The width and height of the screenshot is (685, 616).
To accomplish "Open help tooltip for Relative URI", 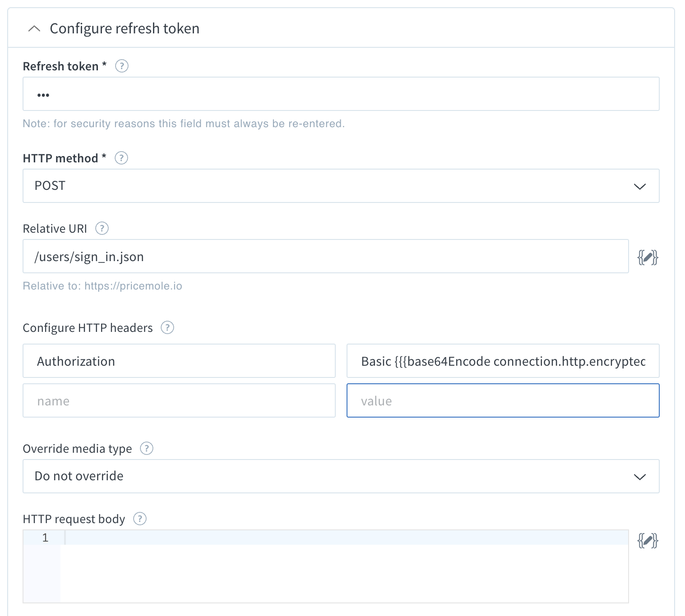I will (102, 229).
